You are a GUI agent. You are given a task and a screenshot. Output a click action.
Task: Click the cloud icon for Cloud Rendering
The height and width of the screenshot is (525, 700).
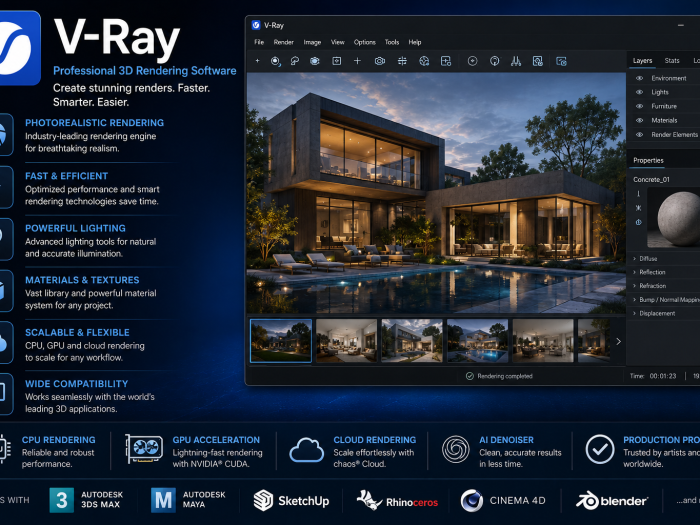(x=306, y=450)
